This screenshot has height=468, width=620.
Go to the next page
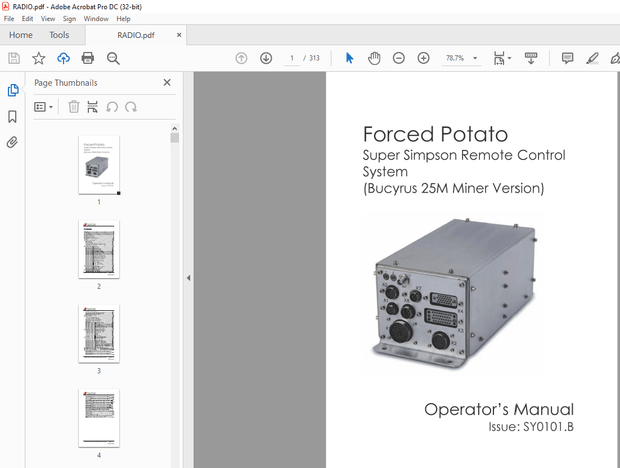tap(266, 58)
